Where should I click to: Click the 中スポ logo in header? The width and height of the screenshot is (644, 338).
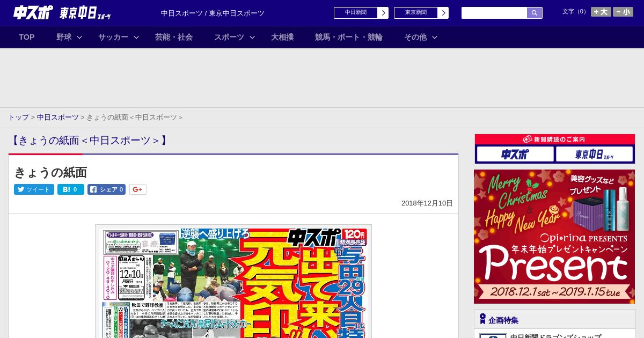[33, 12]
